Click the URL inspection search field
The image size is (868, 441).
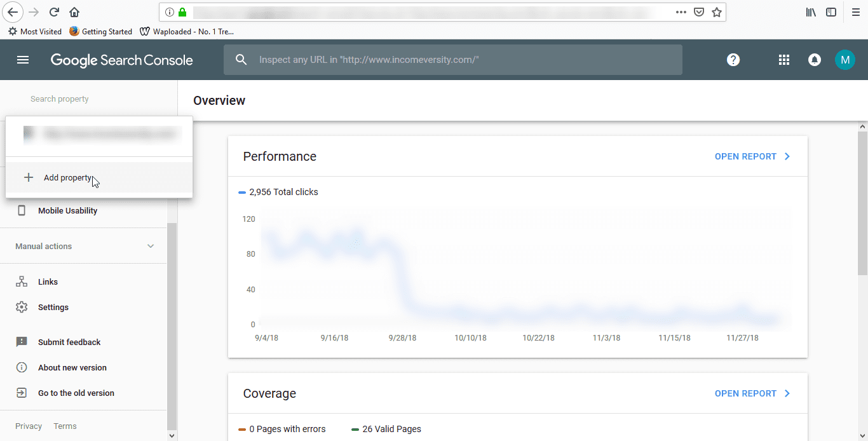point(453,60)
